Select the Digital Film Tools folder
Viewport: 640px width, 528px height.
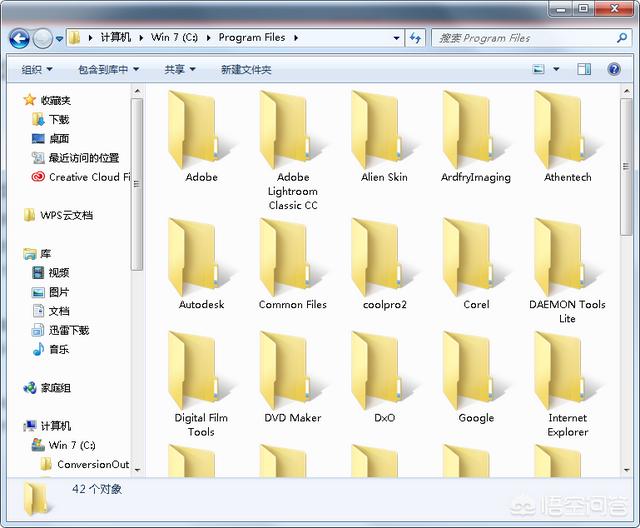click(201, 384)
